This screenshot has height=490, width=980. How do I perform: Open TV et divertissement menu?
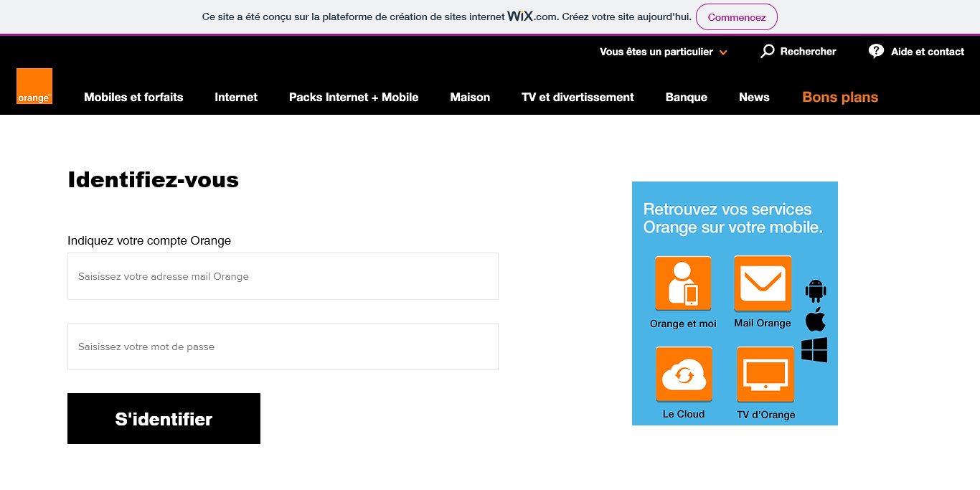(x=578, y=97)
